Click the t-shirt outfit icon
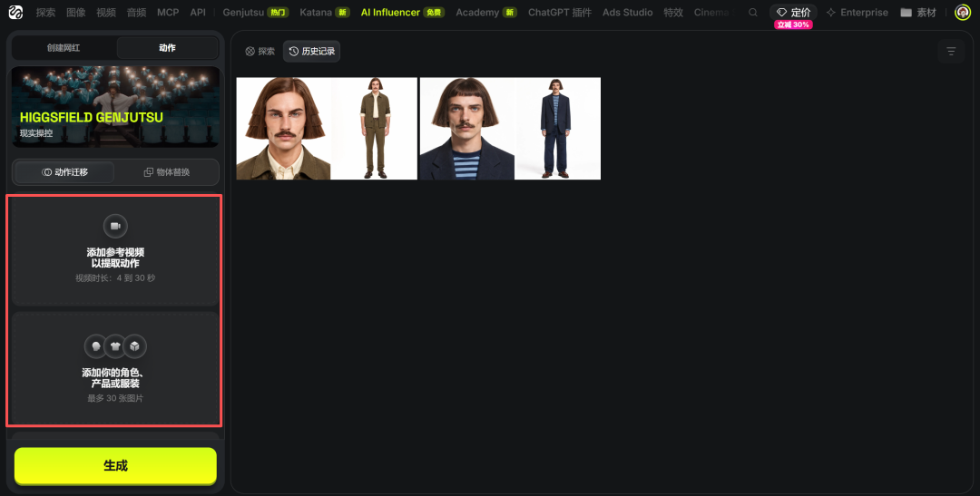 pyautogui.click(x=115, y=346)
